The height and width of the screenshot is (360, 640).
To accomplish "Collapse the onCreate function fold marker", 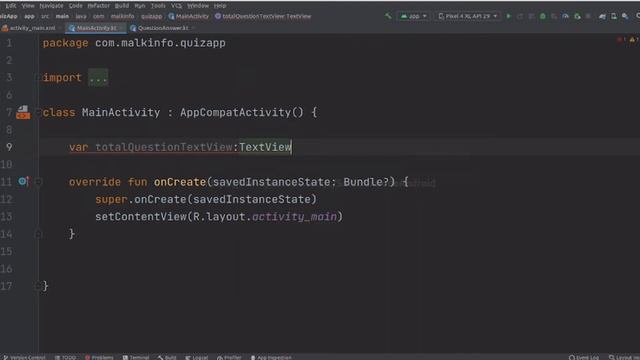I will [38, 182].
